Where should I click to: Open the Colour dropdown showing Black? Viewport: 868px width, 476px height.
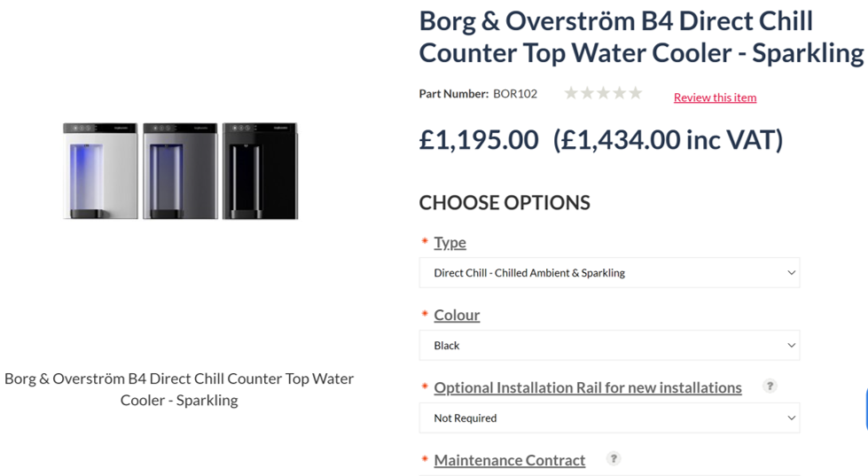coord(609,346)
